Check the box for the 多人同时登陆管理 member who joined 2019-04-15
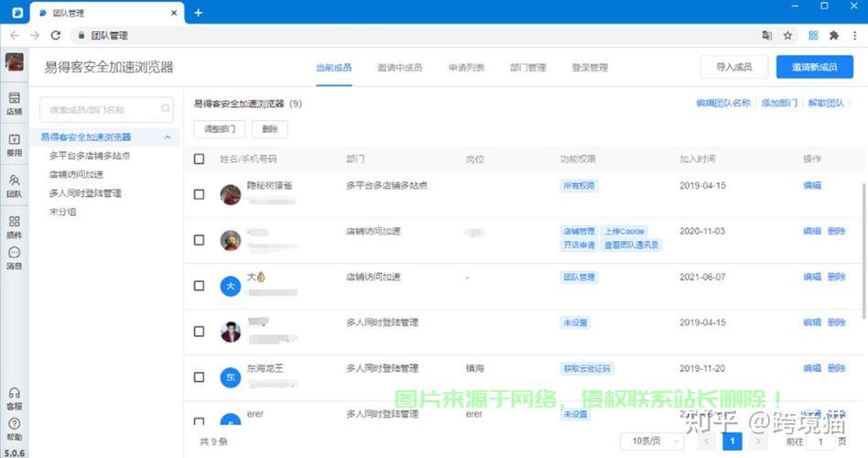The height and width of the screenshot is (458, 868). point(200,332)
